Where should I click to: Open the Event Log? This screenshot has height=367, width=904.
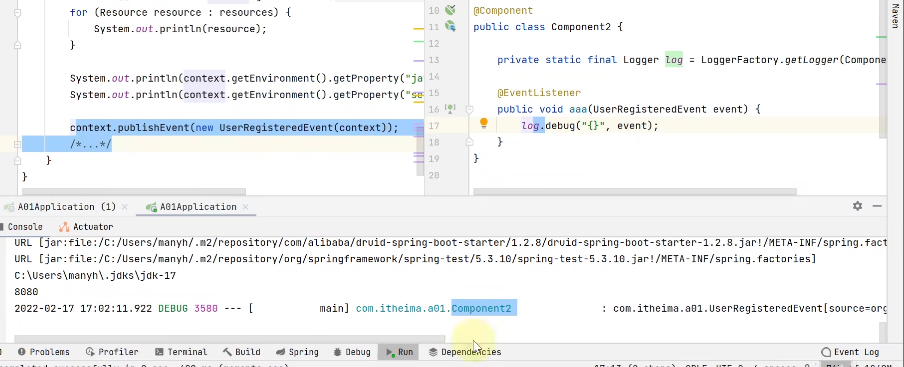[850, 352]
